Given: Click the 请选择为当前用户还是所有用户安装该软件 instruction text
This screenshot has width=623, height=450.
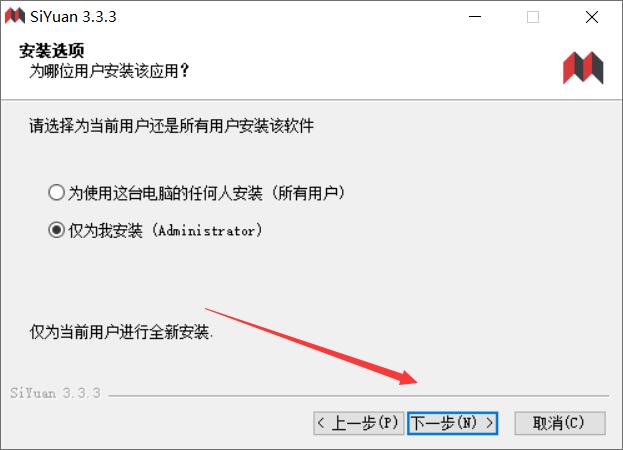Looking at the screenshot, I should coord(171,126).
